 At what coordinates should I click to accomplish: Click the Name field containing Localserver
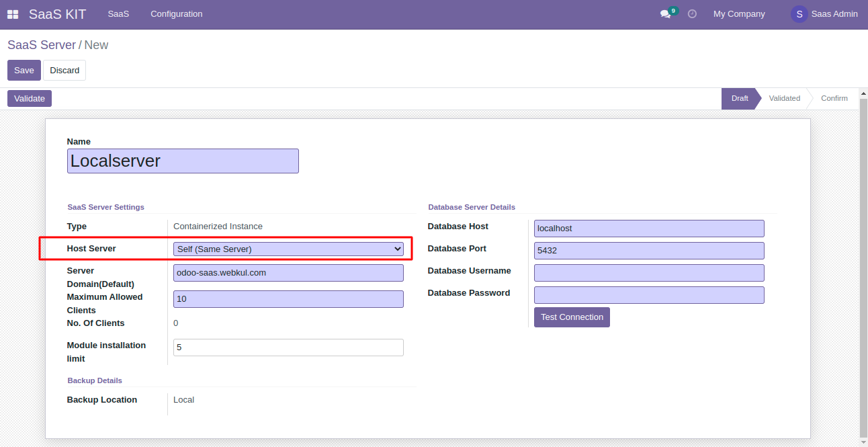click(x=183, y=161)
